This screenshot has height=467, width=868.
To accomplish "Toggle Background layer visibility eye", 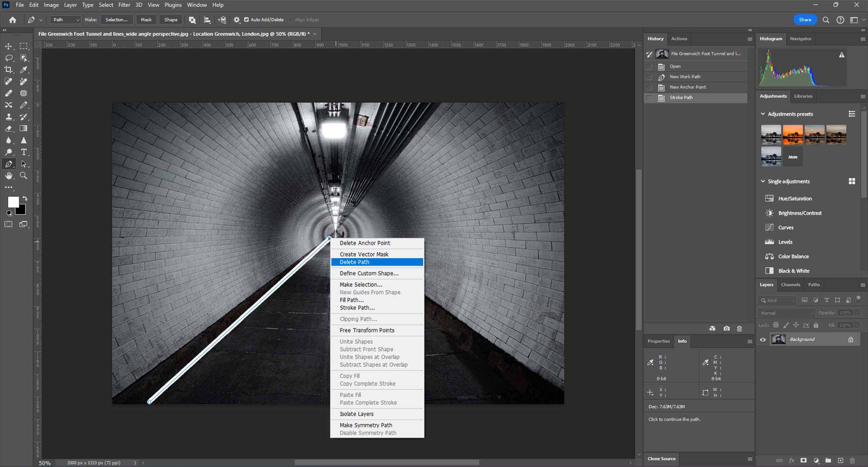I will 763,339.
